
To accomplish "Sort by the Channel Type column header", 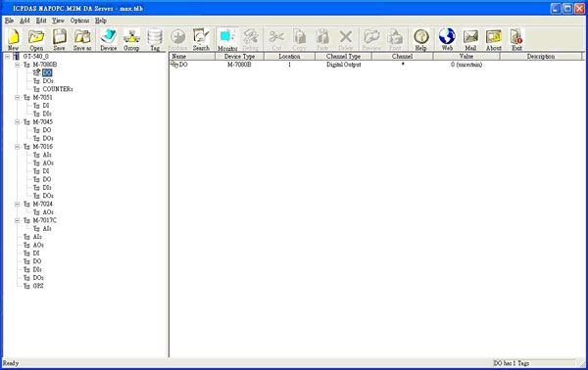I will tap(343, 56).
